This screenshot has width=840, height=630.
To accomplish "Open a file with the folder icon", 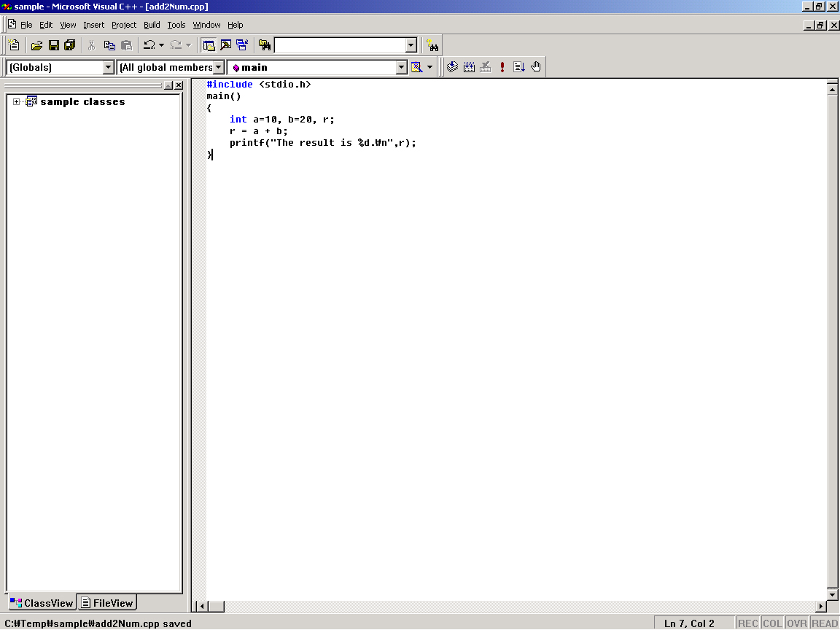I will tap(36, 45).
